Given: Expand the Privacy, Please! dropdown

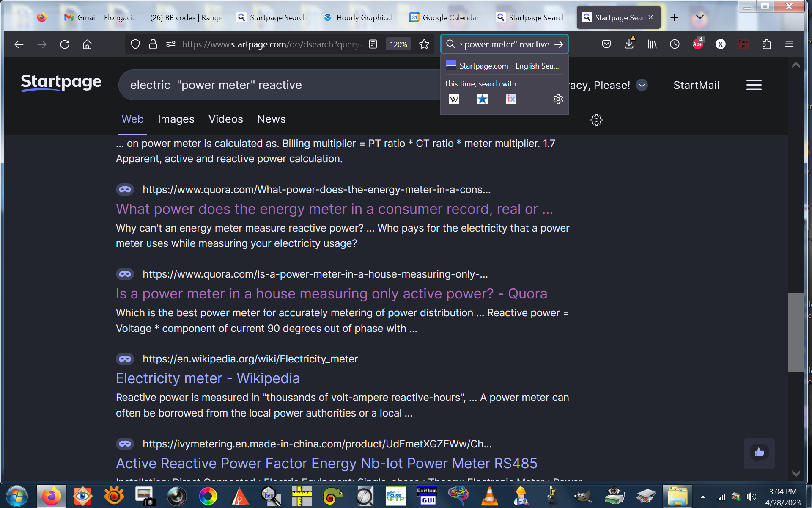Looking at the screenshot, I should (642, 85).
